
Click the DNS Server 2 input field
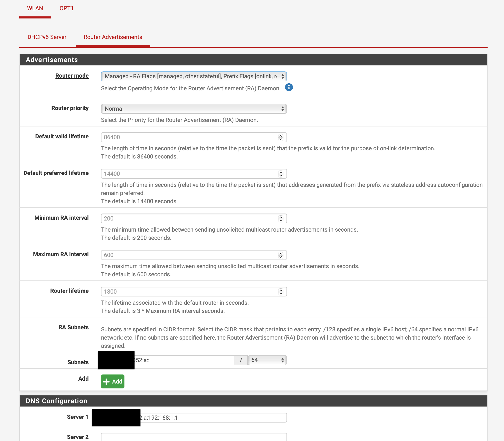pos(193,437)
